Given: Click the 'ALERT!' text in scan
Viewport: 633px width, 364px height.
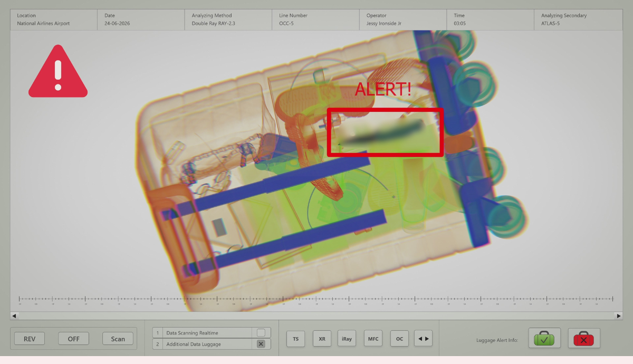Looking at the screenshot, I should point(383,89).
